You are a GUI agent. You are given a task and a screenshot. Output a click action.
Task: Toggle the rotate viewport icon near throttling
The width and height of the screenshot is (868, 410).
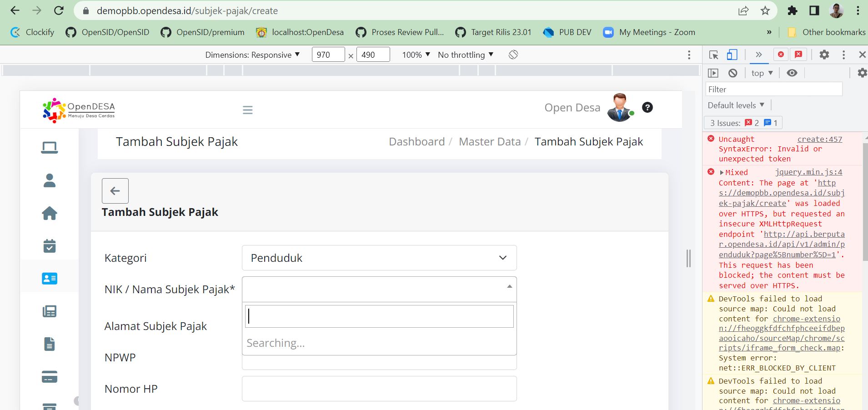[513, 55]
